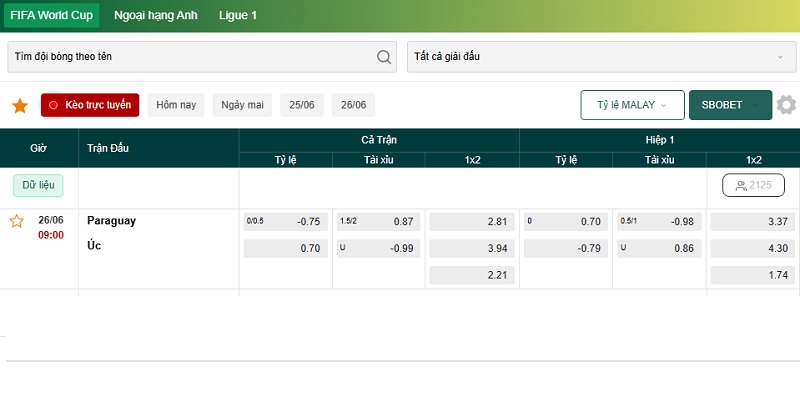Click the Paraguay team name
800x400 pixels.
pos(112,221)
